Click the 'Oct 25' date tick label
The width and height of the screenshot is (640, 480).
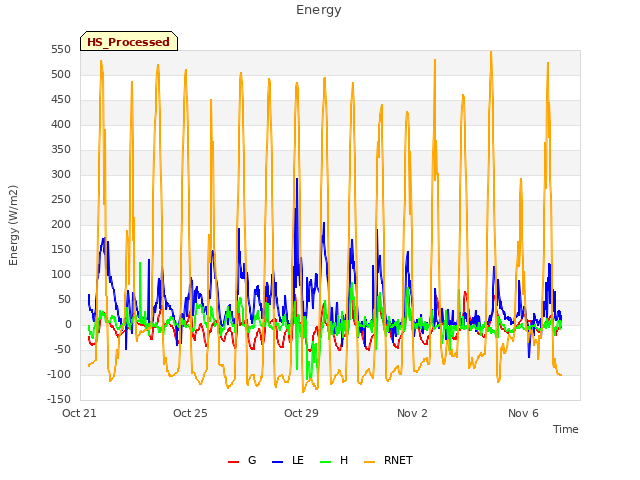pyautogui.click(x=190, y=413)
